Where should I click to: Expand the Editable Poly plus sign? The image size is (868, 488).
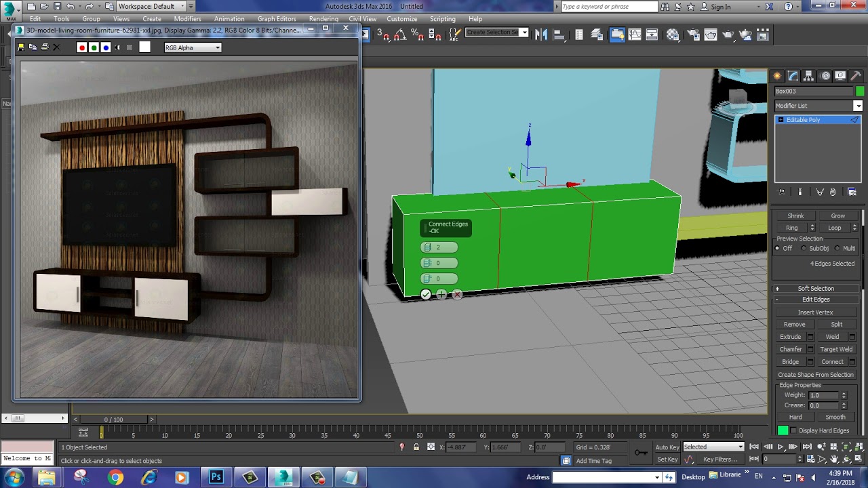[781, 120]
